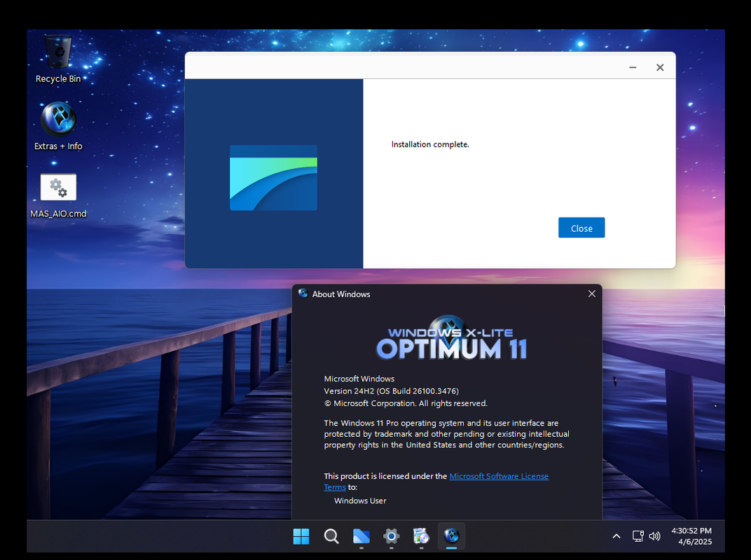
Task: Click the installer's blue app logo image
Action: point(273,178)
